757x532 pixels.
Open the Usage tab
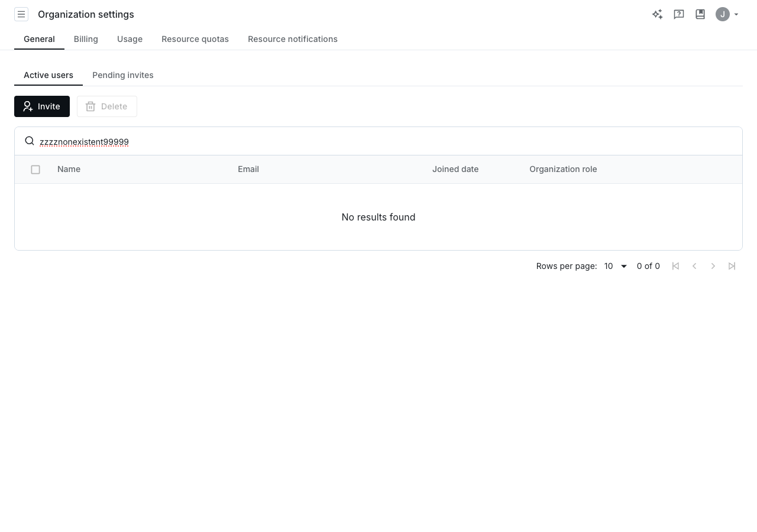[130, 39]
